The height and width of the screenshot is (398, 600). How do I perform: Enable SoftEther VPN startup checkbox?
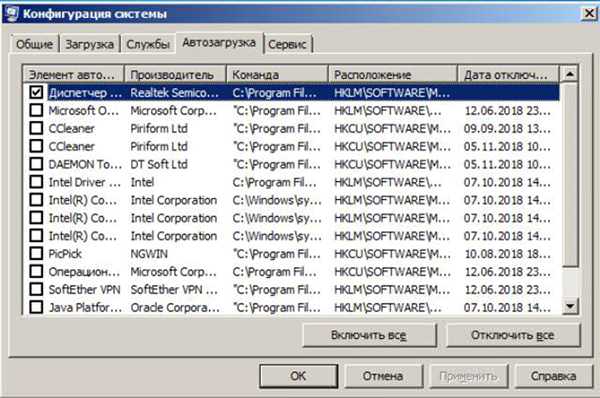click(x=36, y=289)
